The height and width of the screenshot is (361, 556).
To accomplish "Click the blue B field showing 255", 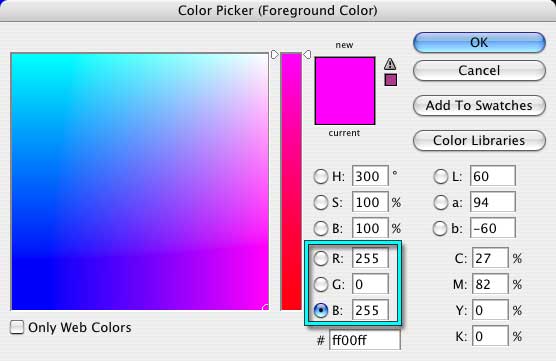I will [370, 310].
